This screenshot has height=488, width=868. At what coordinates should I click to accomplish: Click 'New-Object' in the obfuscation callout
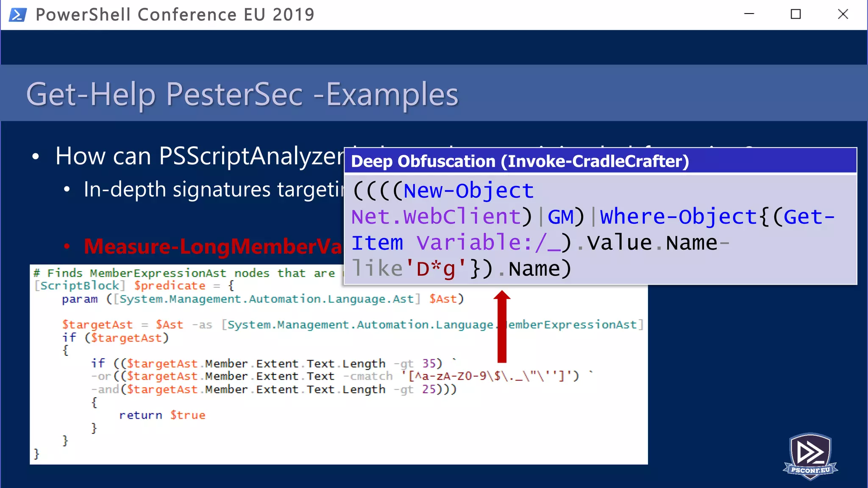468,191
